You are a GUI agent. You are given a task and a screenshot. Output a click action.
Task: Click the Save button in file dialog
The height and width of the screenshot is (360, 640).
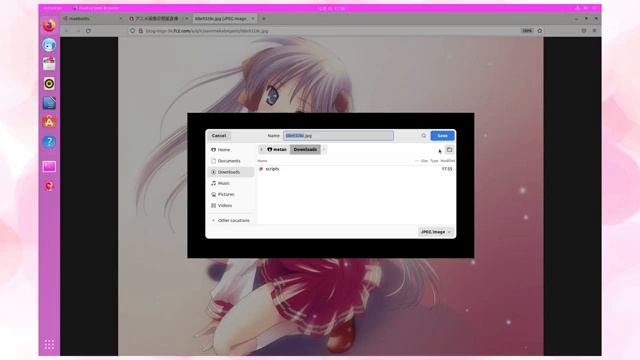[x=442, y=136]
